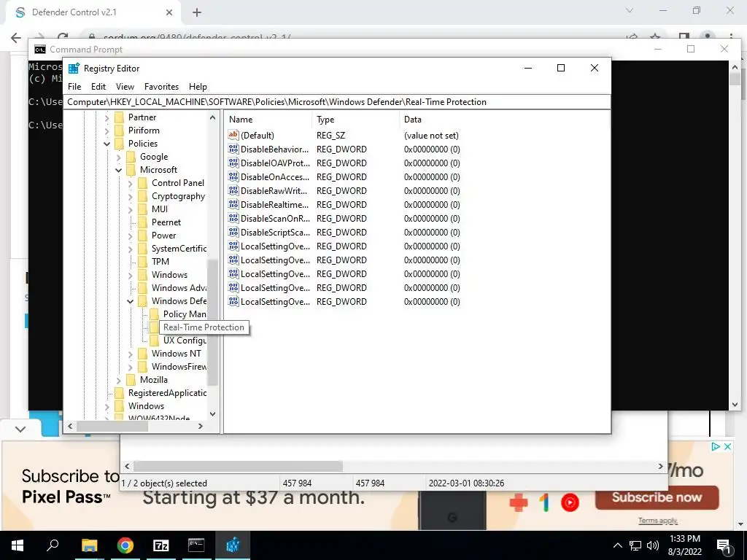Select the DisableBehavior... DWORD value icon
Image resolution: width=747 pixels, height=560 pixels.
(x=233, y=149)
